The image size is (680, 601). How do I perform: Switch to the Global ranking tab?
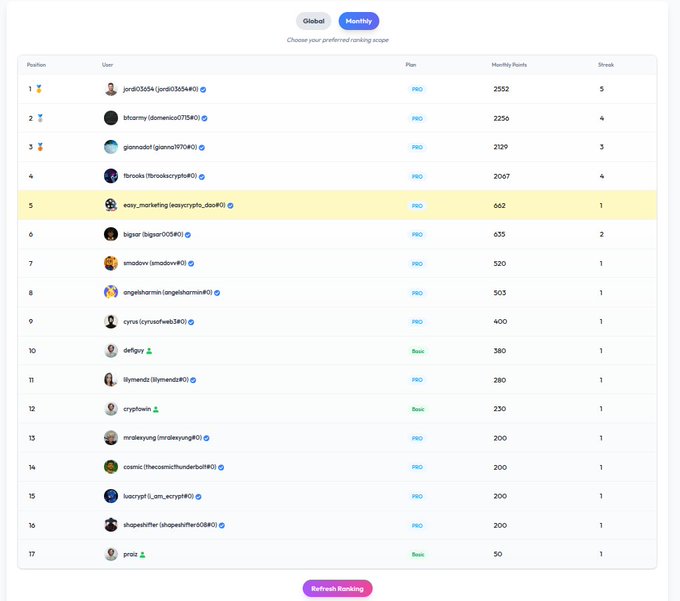coord(313,21)
